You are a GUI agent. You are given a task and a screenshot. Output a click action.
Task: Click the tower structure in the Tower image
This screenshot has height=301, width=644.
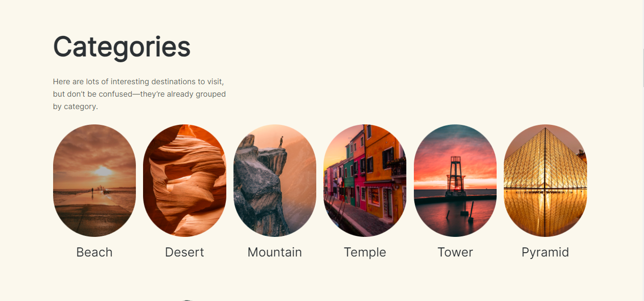click(x=455, y=176)
